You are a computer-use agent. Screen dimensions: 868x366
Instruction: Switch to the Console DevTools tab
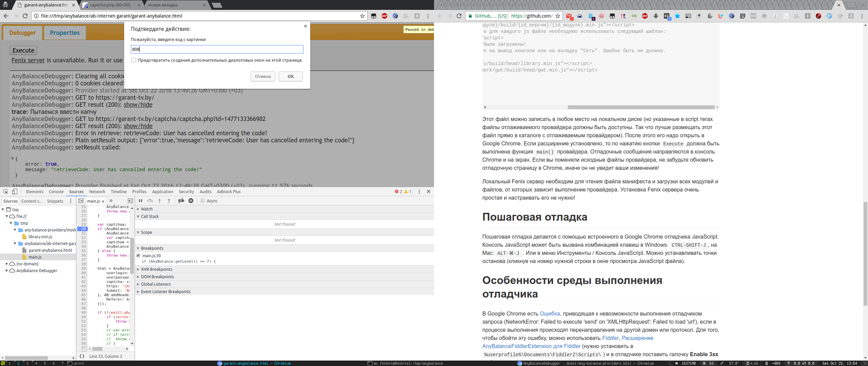pyautogui.click(x=56, y=192)
